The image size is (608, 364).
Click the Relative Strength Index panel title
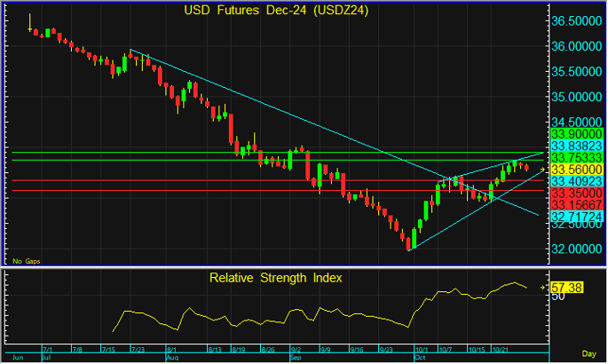click(x=275, y=278)
